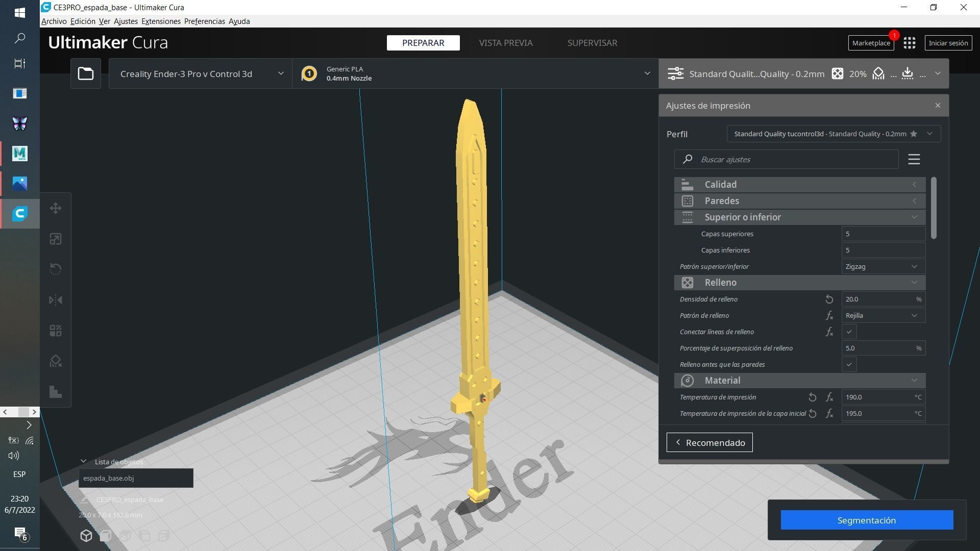Click the extruder 1 material icon
The width and height of the screenshot is (980, 551).
click(309, 73)
